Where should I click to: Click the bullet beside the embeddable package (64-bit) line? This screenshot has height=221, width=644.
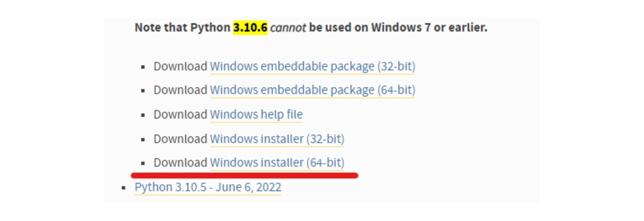[x=143, y=91]
